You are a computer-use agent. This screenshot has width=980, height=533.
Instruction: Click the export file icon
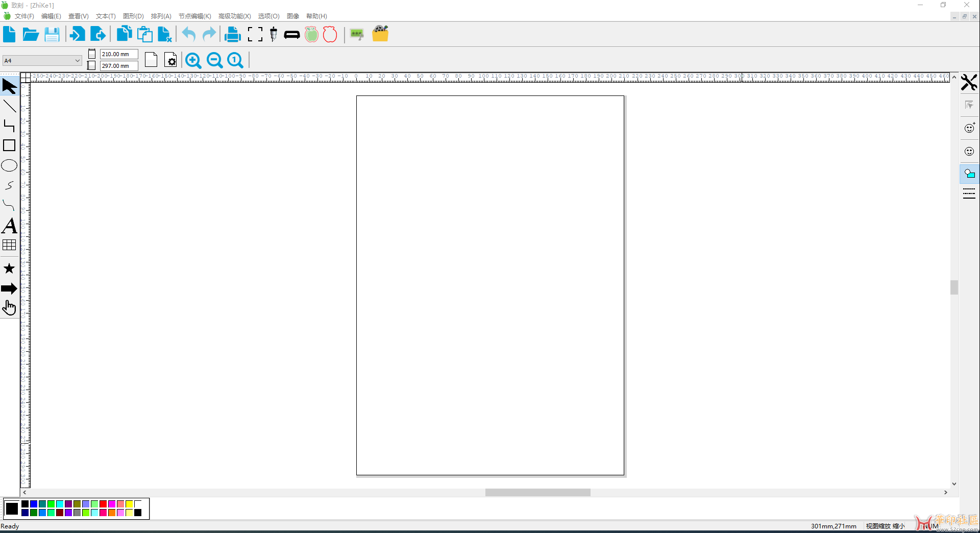[x=98, y=34]
